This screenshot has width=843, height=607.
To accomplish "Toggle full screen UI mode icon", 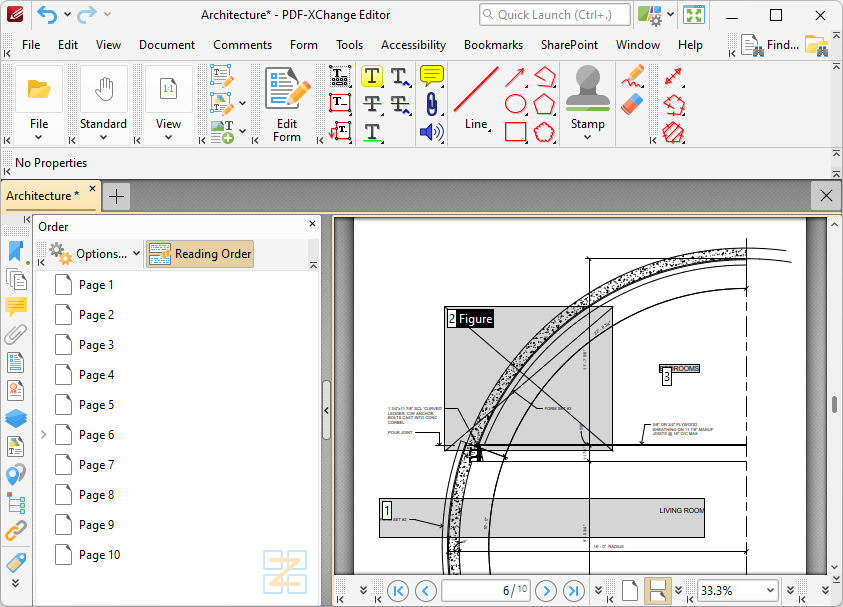I will point(694,15).
